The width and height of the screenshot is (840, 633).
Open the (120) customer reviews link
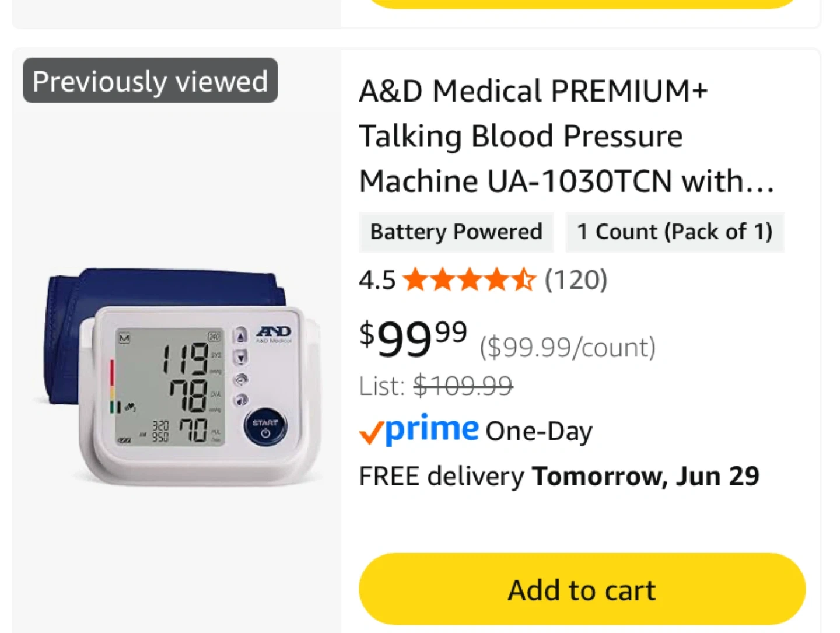576,280
